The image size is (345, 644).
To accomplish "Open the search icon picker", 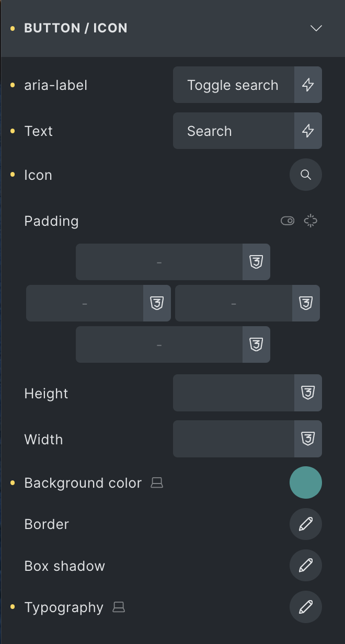I will (x=306, y=175).
